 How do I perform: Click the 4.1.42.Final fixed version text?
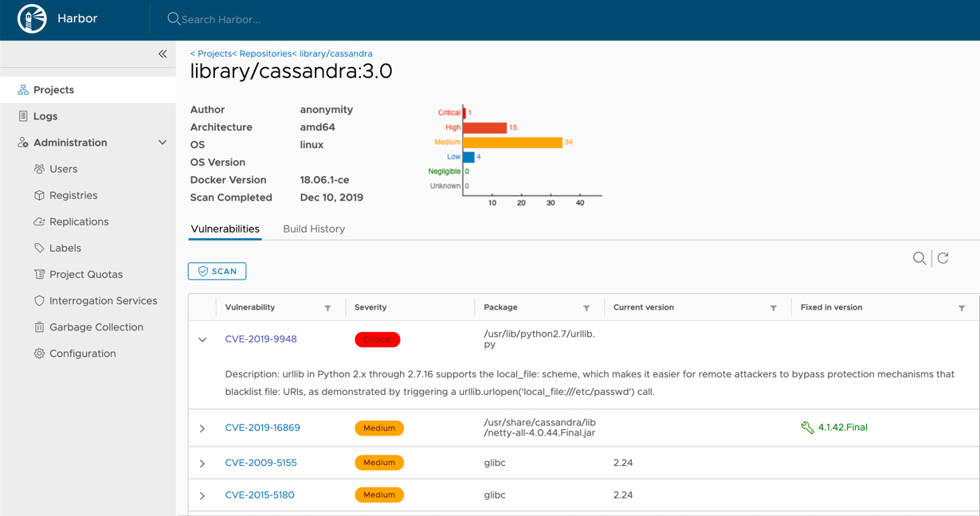tap(843, 428)
